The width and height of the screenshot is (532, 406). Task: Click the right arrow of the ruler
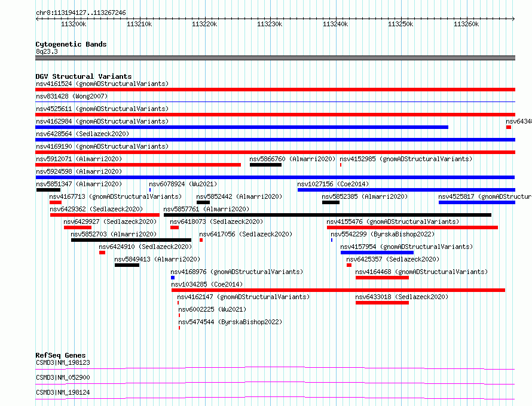click(x=513, y=19)
